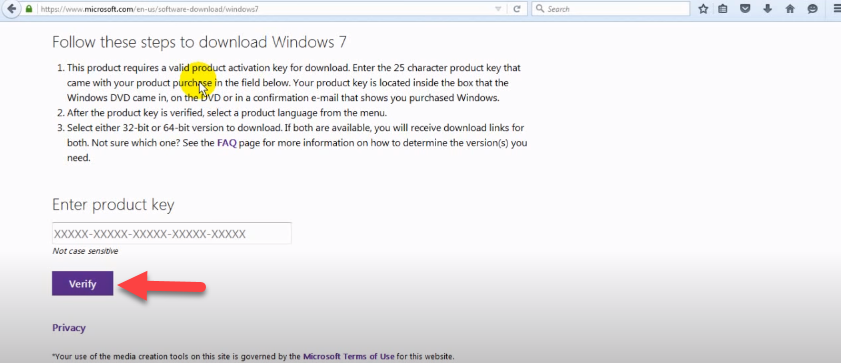Viewport: 841px width, 363px height.
Task: Reload the page with the refresh icon
Action: (517, 9)
